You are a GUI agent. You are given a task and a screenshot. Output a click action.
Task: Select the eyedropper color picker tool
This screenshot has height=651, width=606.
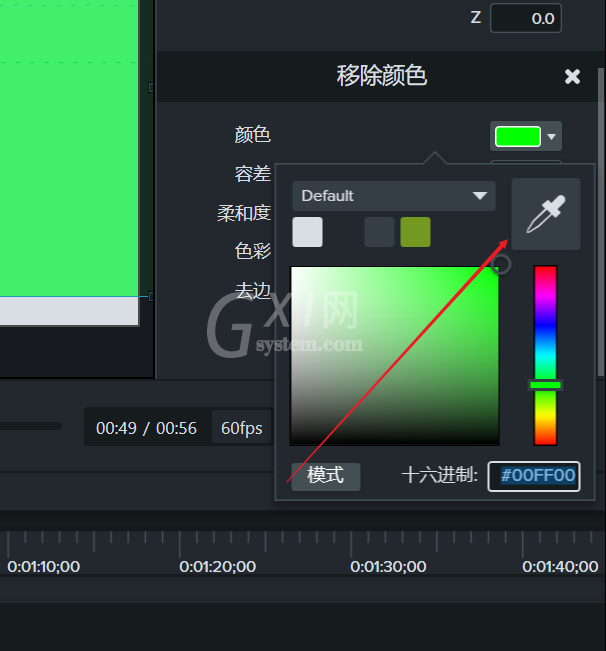[546, 214]
